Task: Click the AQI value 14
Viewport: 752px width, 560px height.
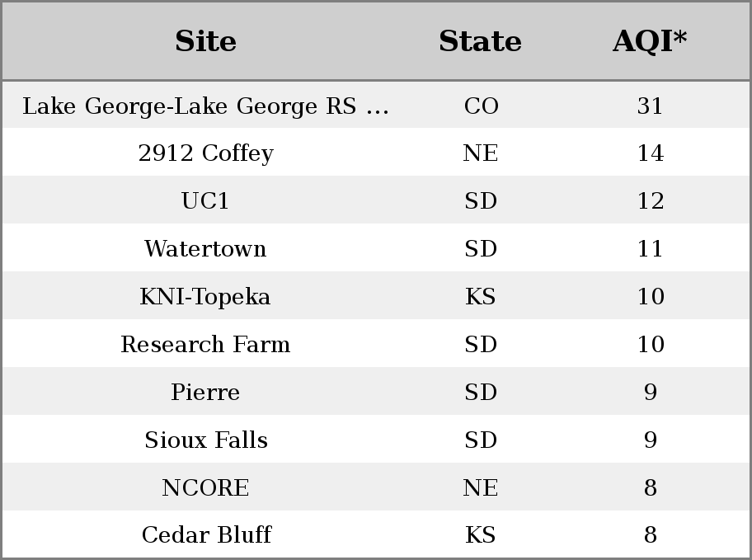Action: pos(651,153)
